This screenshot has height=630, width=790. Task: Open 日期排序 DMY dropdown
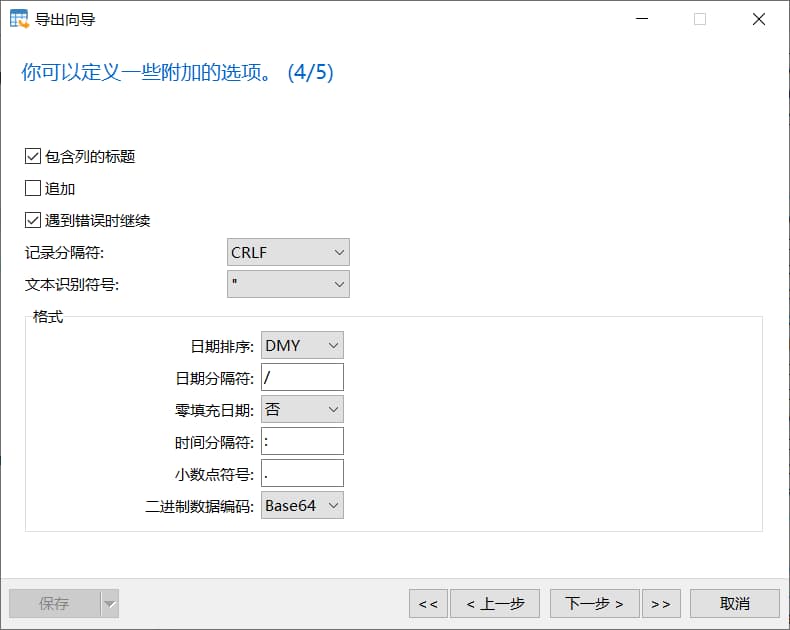click(302, 345)
